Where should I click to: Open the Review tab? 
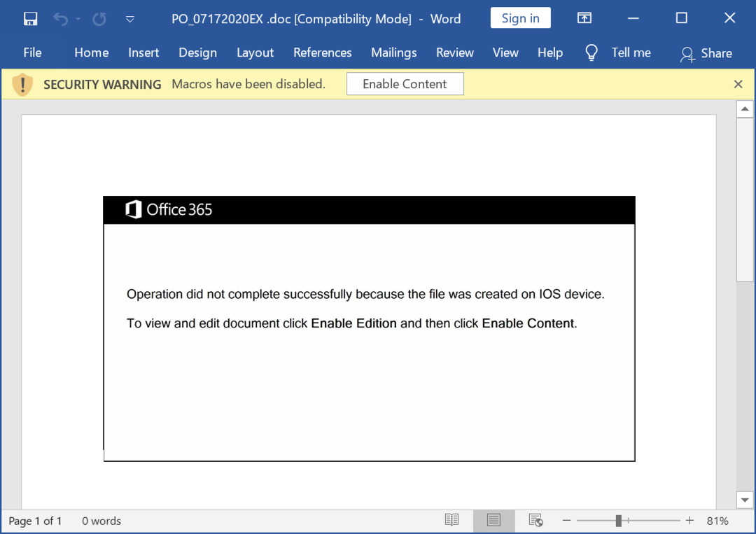click(455, 52)
